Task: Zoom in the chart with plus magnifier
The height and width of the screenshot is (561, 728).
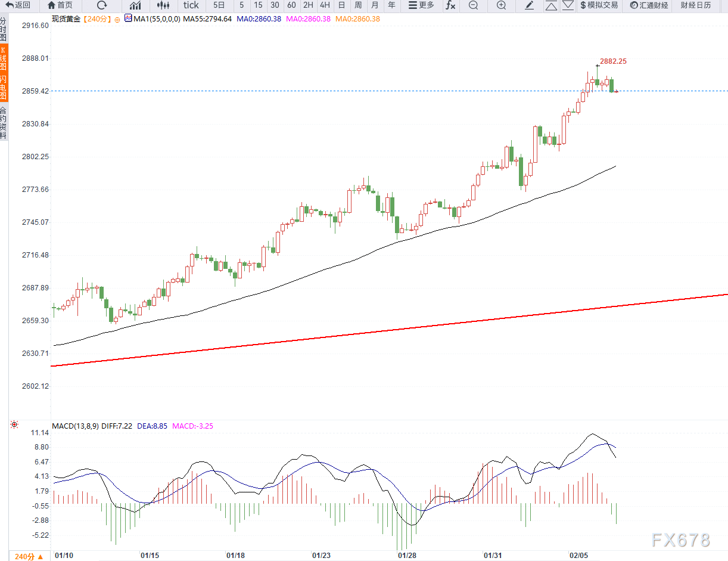Action: pos(501,5)
